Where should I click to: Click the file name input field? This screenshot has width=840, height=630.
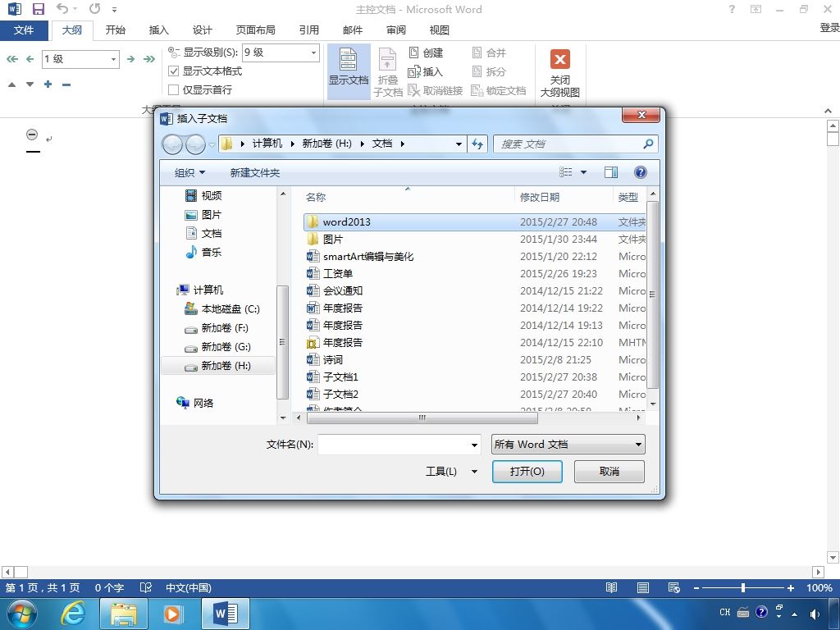[x=394, y=445]
